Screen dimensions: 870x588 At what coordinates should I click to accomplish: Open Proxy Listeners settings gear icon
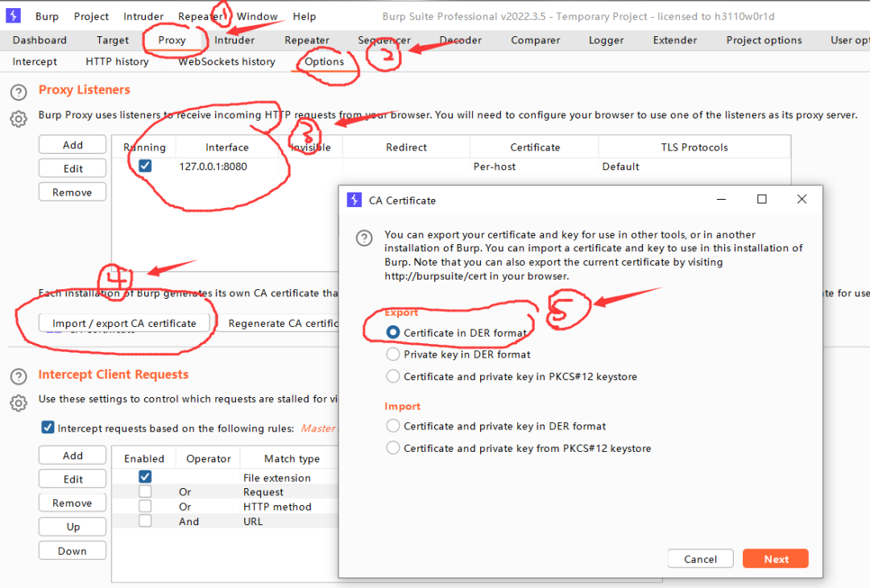click(19, 118)
